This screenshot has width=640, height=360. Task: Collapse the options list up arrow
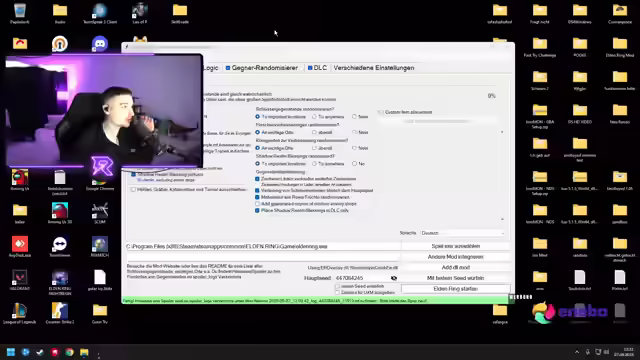pos(502,132)
